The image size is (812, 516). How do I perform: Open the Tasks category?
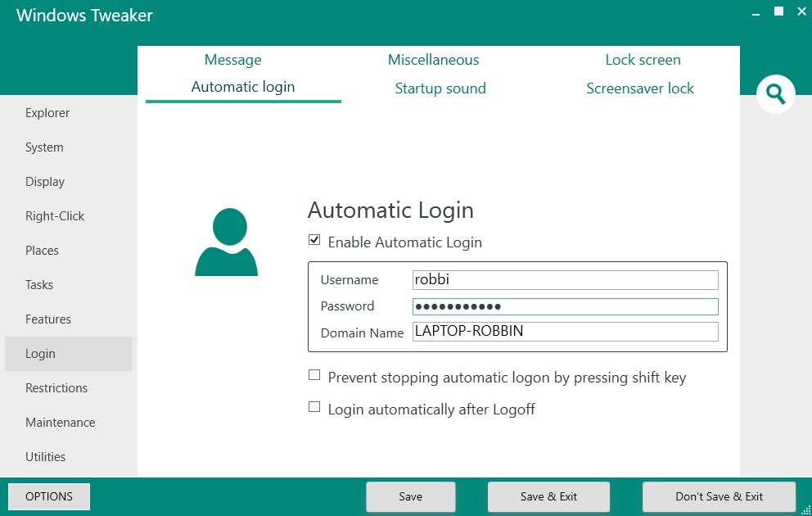point(69,285)
